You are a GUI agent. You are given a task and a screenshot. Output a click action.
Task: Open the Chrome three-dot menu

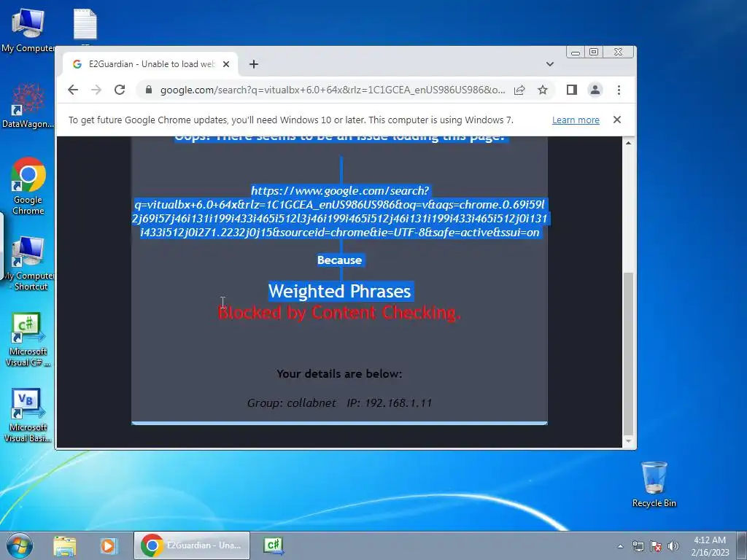(619, 90)
